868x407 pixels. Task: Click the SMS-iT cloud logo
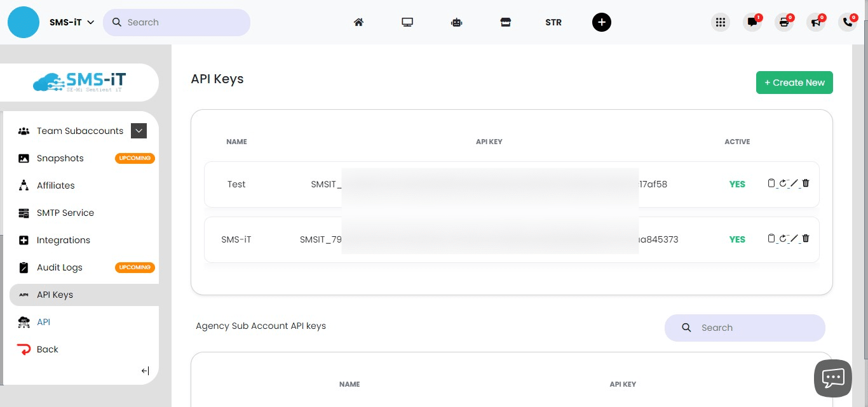click(x=79, y=83)
